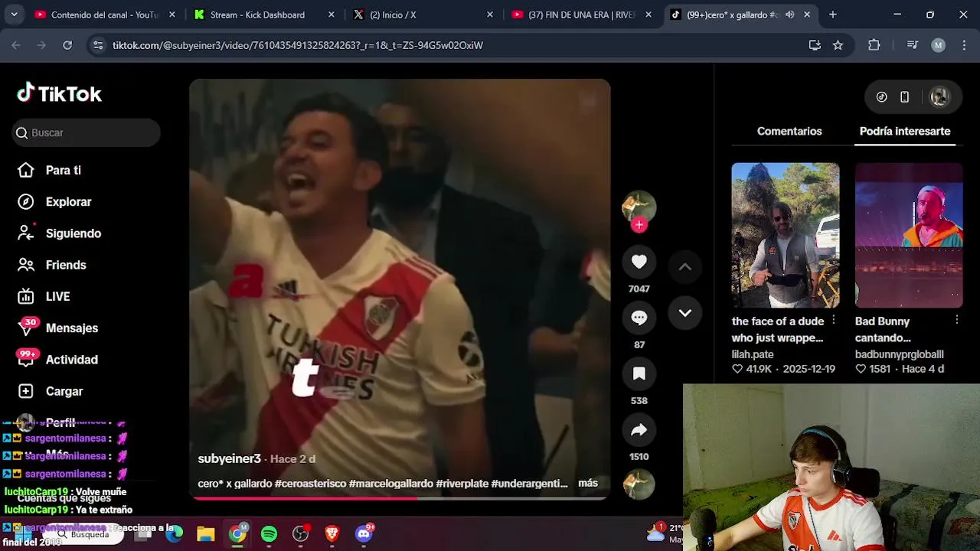This screenshot has height=551, width=980.
Task: Switch to the FIN DE UNA ERA tab
Action: (x=582, y=15)
